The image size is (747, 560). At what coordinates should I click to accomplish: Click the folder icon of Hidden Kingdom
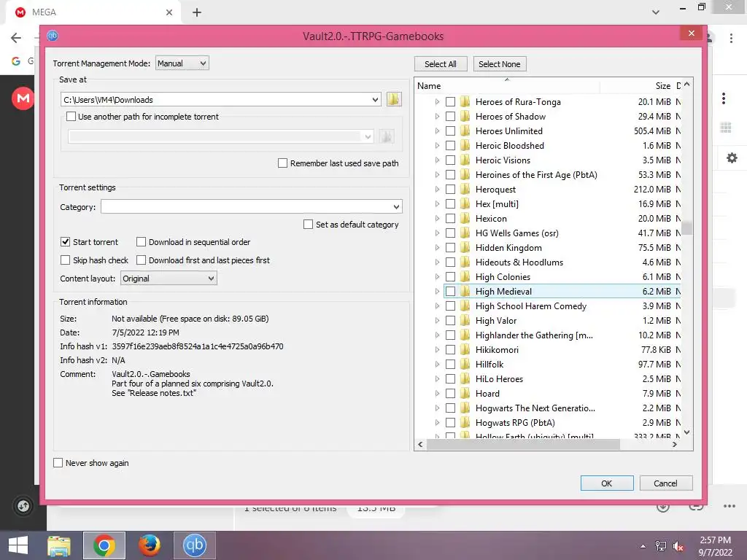pos(465,248)
